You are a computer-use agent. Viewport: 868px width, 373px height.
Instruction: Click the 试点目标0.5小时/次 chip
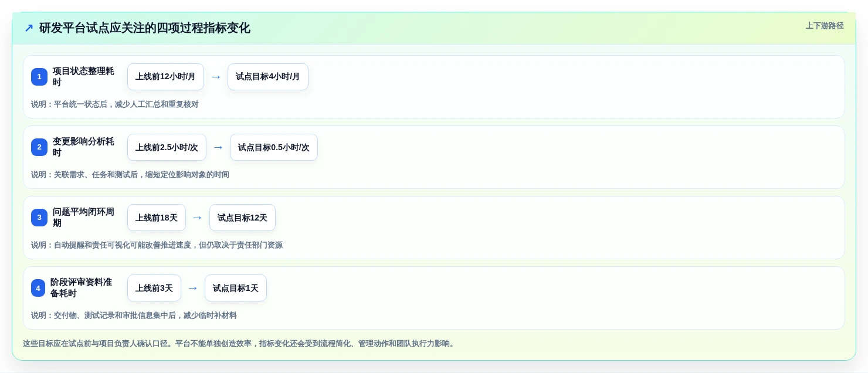[x=274, y=147]
